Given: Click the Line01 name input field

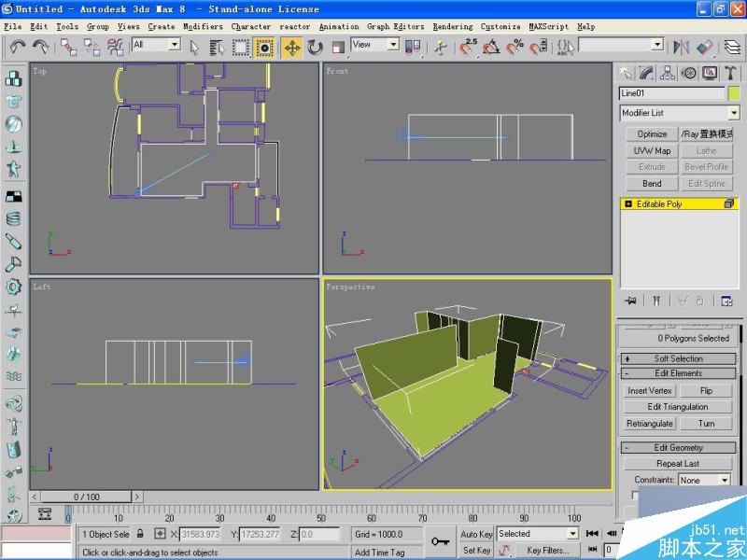Looking at the screenshot, I should [668, 92].
